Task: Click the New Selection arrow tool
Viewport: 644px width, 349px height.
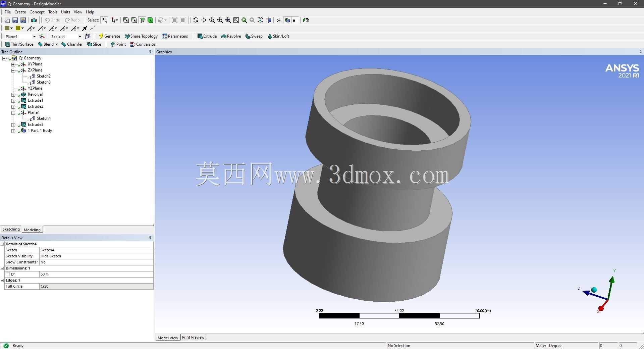Action: pos(105,20)
